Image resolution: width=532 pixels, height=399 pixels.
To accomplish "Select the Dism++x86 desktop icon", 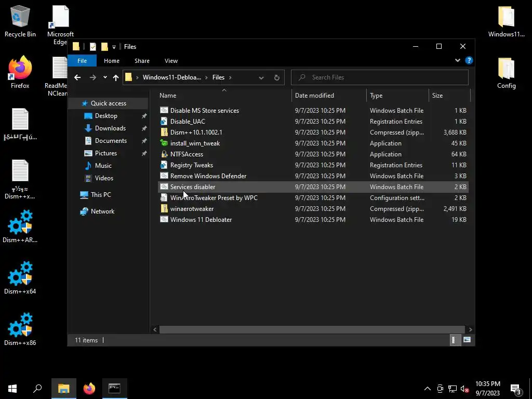I will click(x=20, y=329).
